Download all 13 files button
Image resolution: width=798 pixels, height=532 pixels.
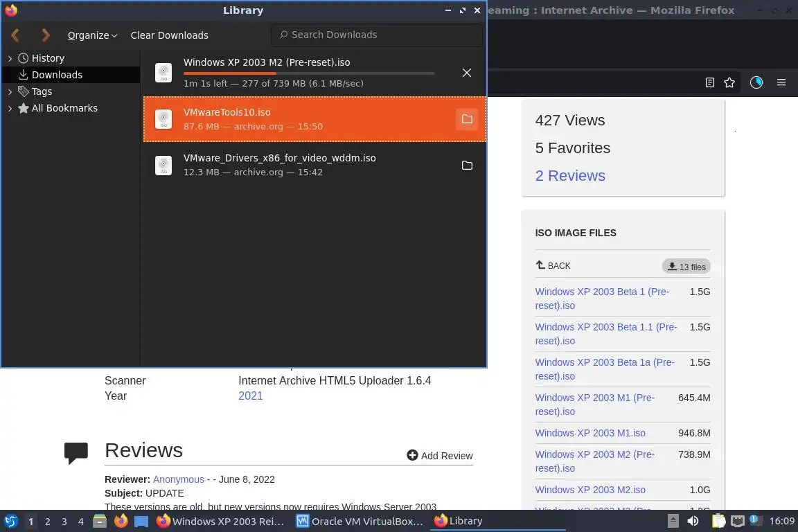click(x=686, y=266)
